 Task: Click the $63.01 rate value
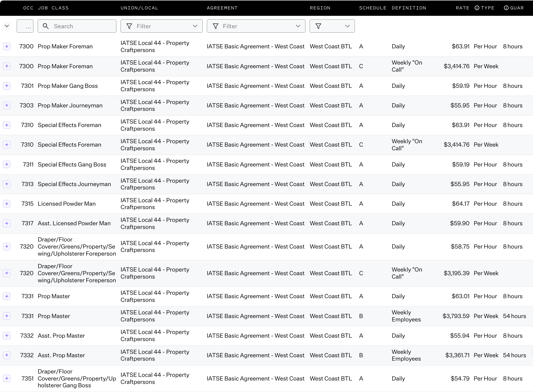click(461, 296)
